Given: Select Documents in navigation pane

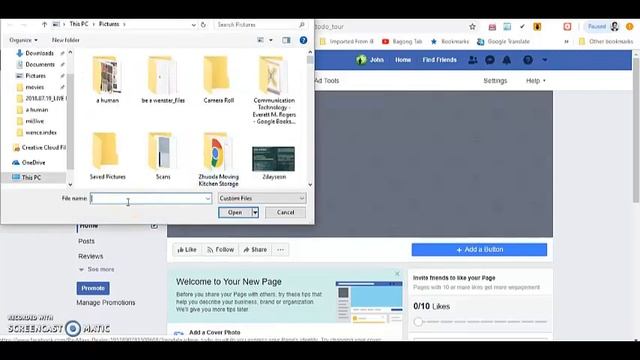Looking at the screenshot, I should [x=39, y=64].
